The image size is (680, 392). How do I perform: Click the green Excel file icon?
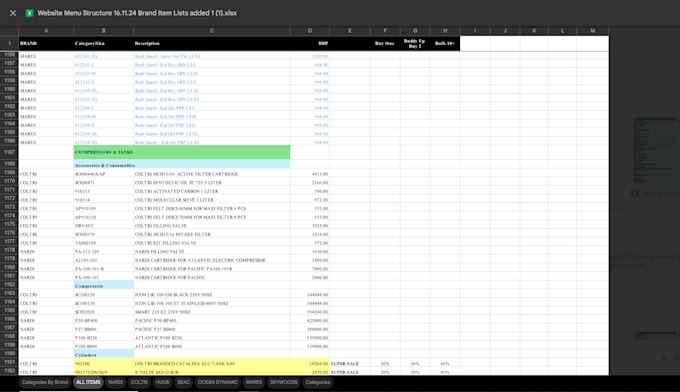pyautogui.click(x=29, y=13)
